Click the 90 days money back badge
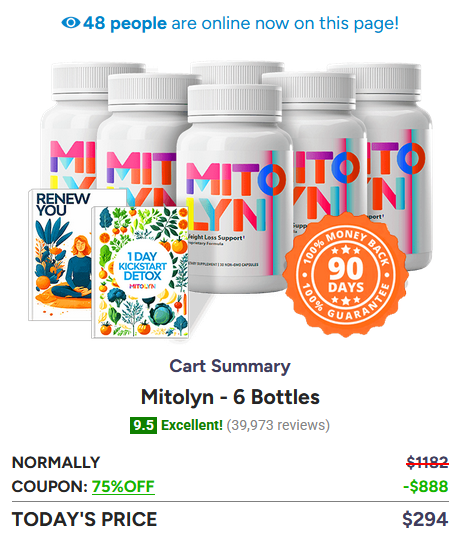 click(x=346, y=275)
